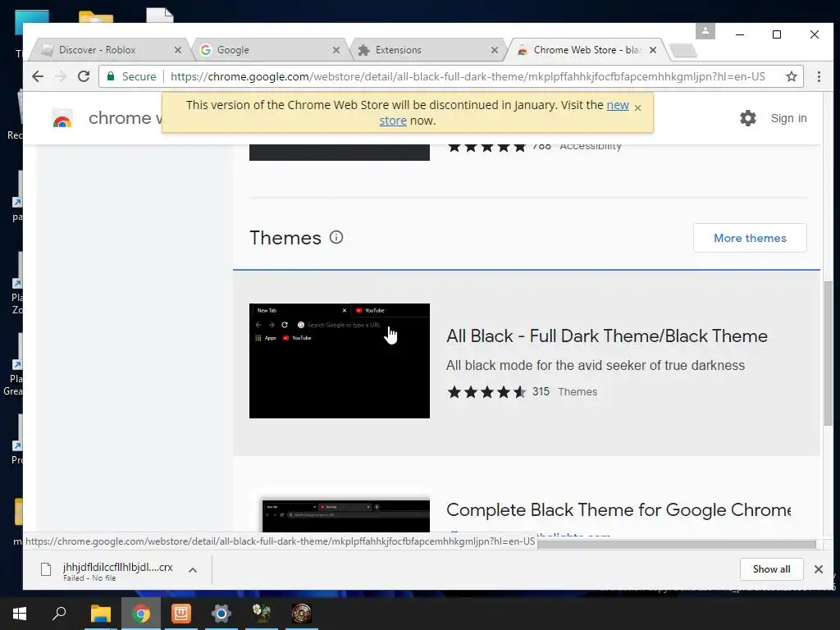Open the All Black theme thumbnail
The image size is (840, 630).
pos(339,361)
